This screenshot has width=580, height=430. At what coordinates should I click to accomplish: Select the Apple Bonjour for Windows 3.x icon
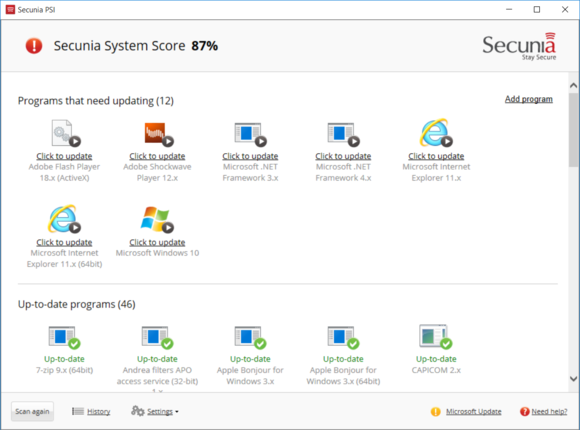tap(250, 337)
